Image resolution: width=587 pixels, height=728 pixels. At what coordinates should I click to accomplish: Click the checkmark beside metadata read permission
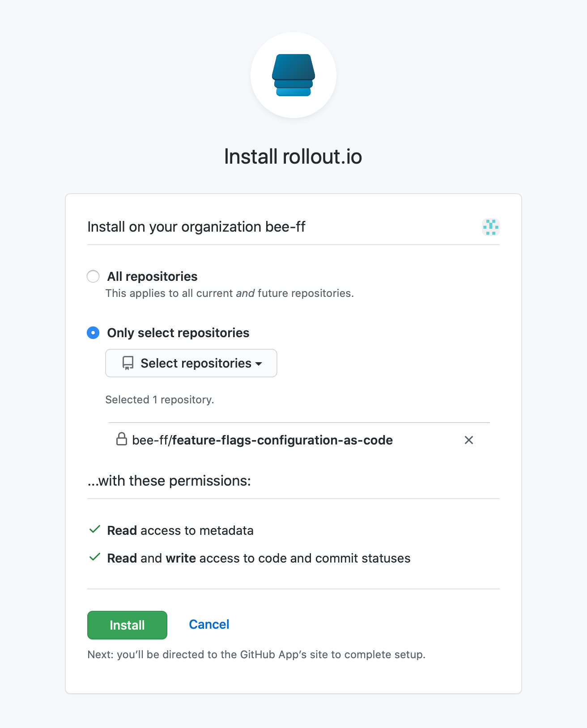(94, 529)
